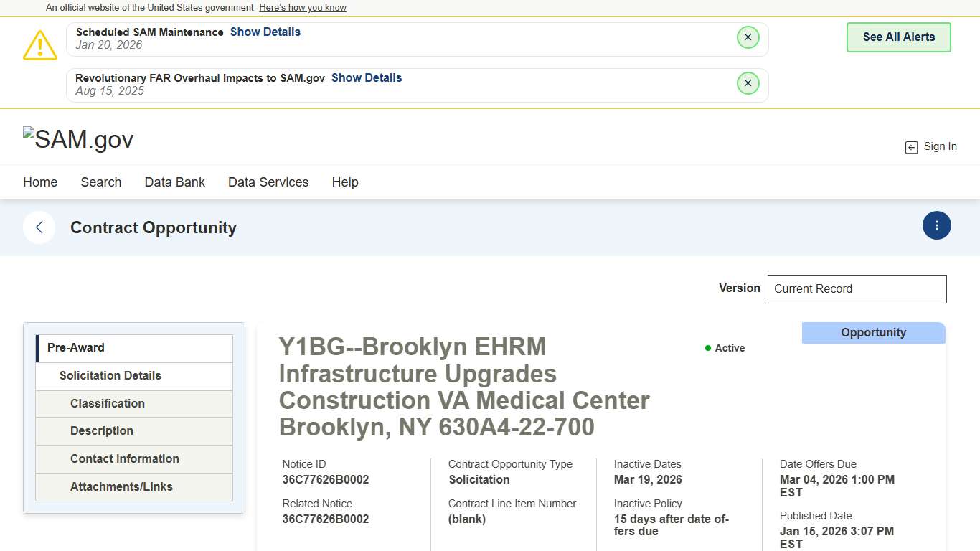Open the three-dot actions menu
Image resolution: width=980 pixels, height=551 pixels.
click(936, 225)
